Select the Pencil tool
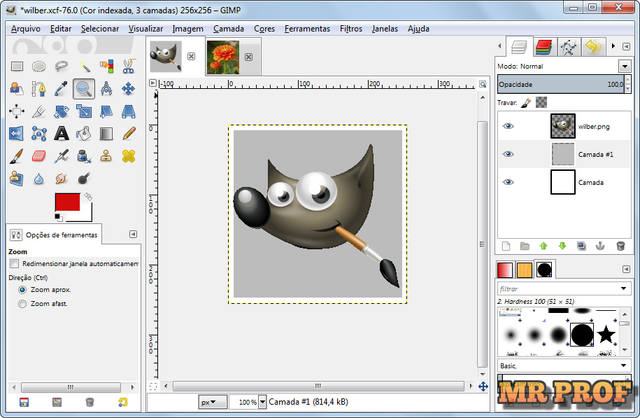The height and width of the screenshot is (418, 640). point(129,133)
